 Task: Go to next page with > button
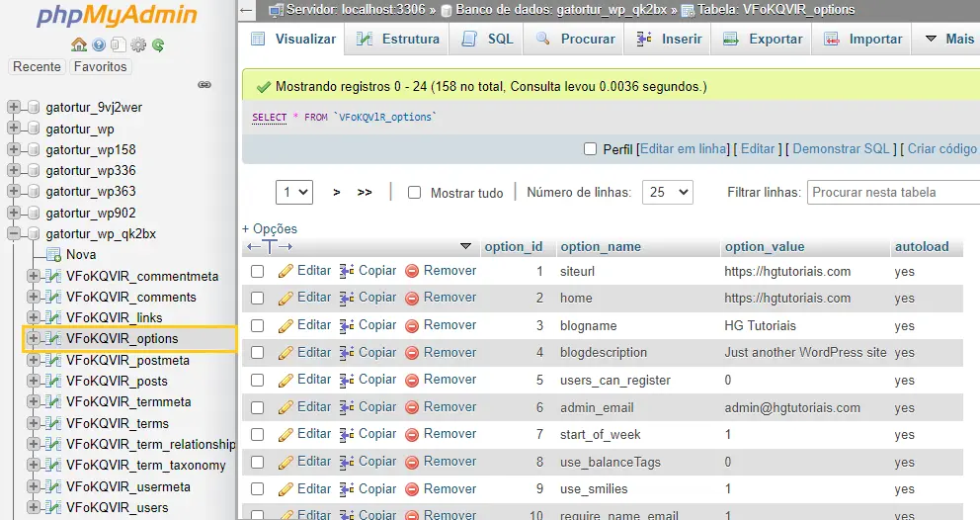point(337,193)
